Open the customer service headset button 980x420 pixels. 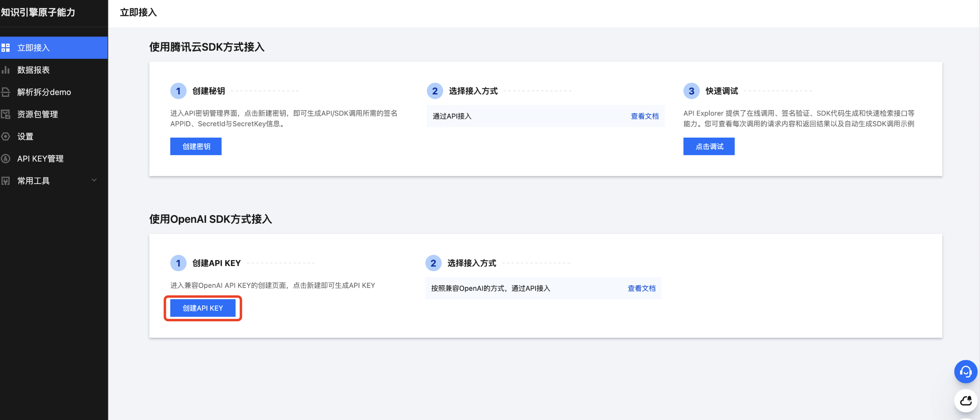point(966,372)
